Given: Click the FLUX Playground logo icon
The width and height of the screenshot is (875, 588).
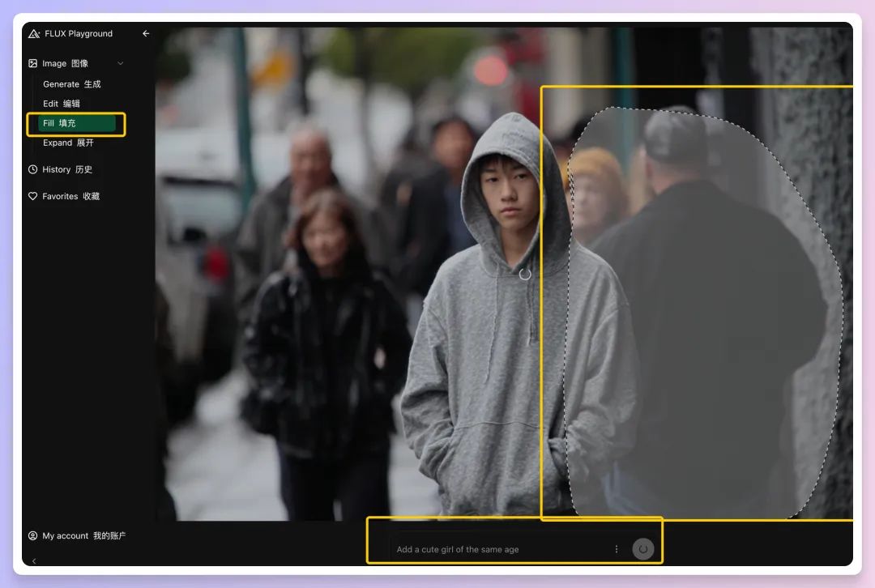Looking at the screenshot, I should [x=33, y=33].
